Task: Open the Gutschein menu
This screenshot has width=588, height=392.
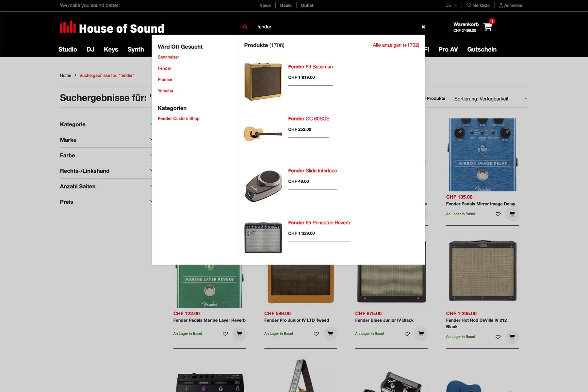Action: (x=482, y=49)
